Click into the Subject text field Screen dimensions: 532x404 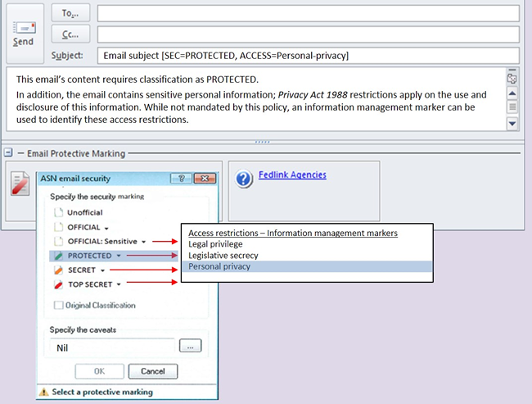pos(307,56)
